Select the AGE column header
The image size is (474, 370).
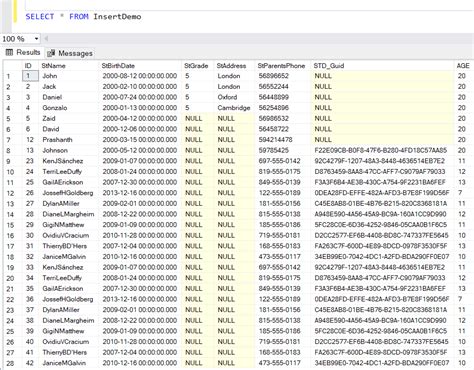tap(463, 66)
